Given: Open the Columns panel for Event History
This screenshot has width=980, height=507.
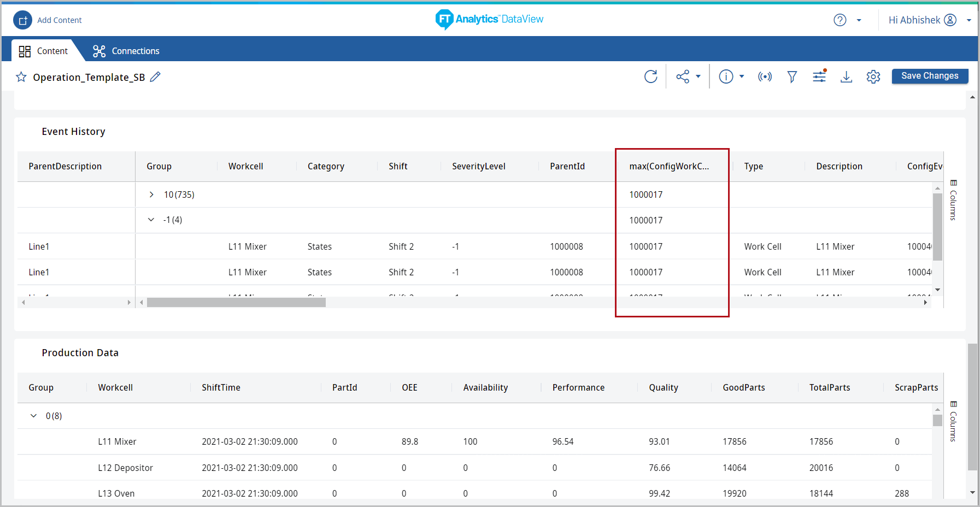Looking at the screenshot, I should tap(953, 200).
